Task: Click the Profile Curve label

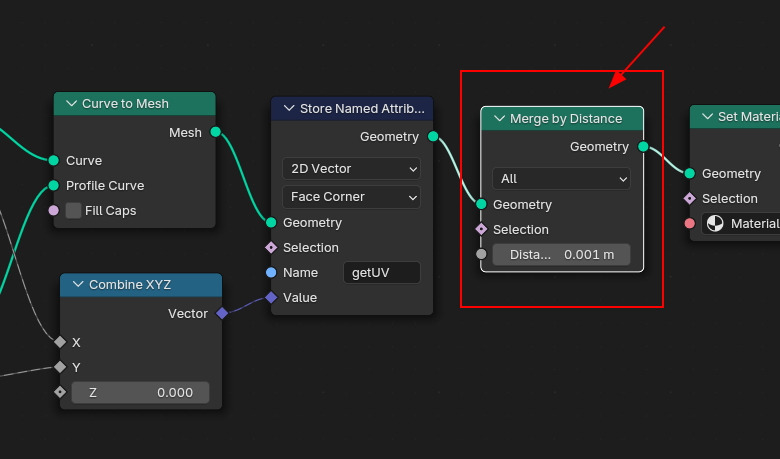Action: 105,185
